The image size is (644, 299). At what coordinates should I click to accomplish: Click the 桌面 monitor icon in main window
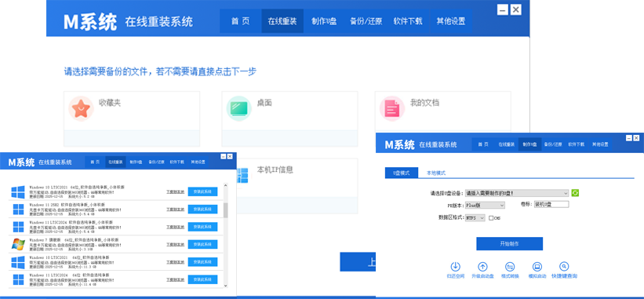238,108
